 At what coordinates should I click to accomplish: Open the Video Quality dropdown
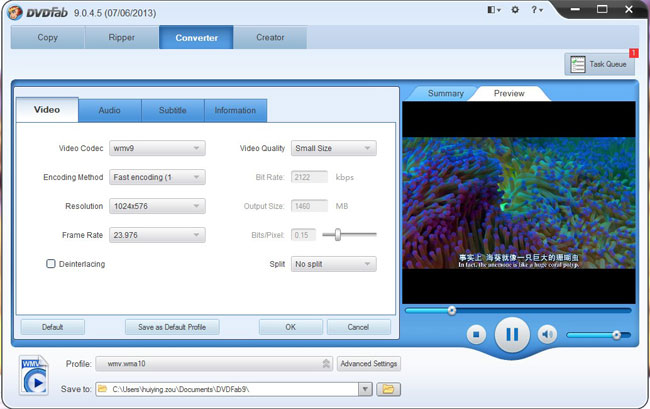[334, 148]
